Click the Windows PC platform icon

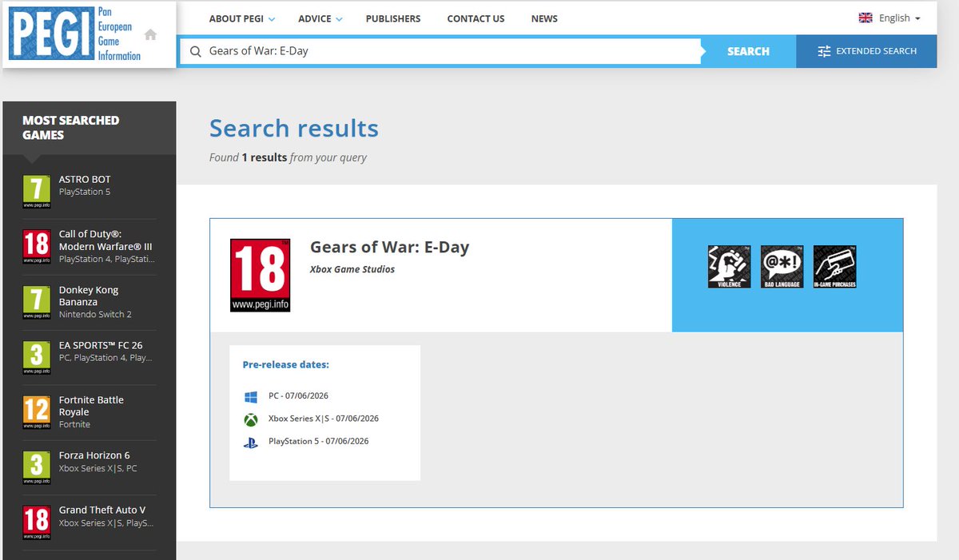(251, 396)
